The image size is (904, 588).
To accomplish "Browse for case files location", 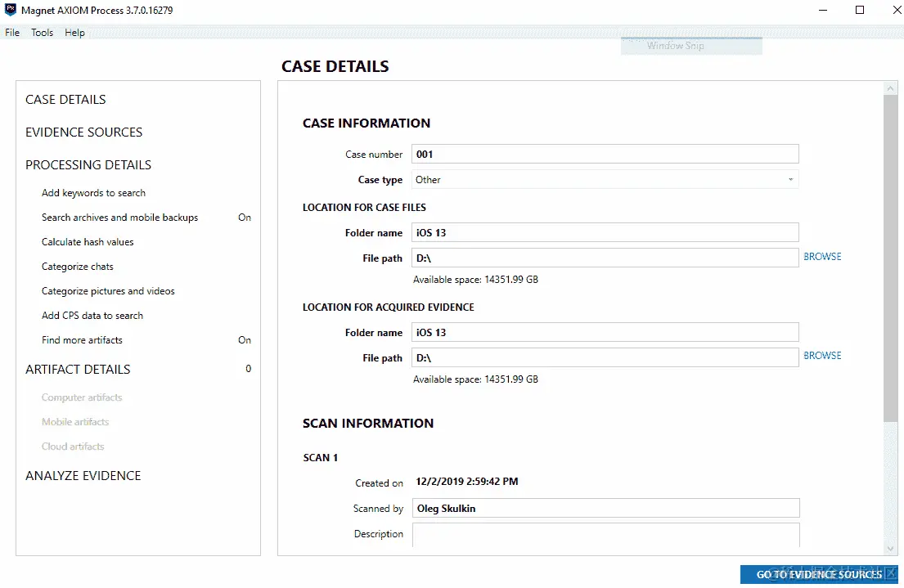I will [x=822, y=257].
